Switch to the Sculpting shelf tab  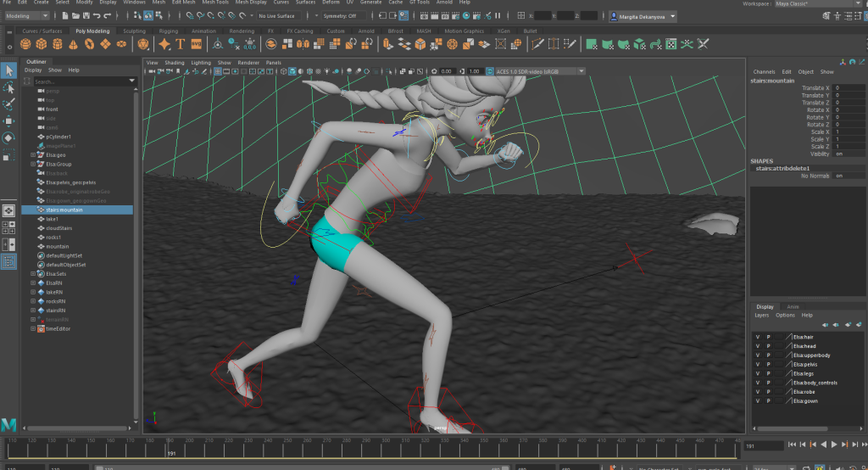pos(135,31)
